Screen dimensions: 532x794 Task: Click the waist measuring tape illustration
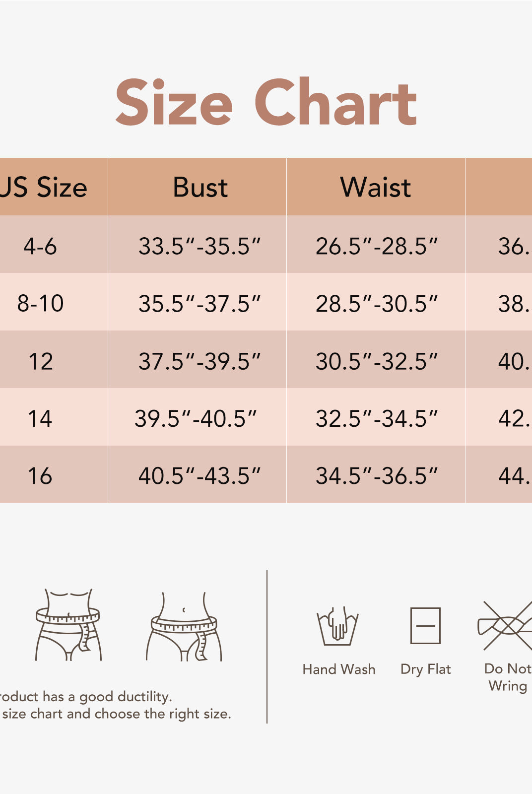pyautogui.click(x=68, y=625)
